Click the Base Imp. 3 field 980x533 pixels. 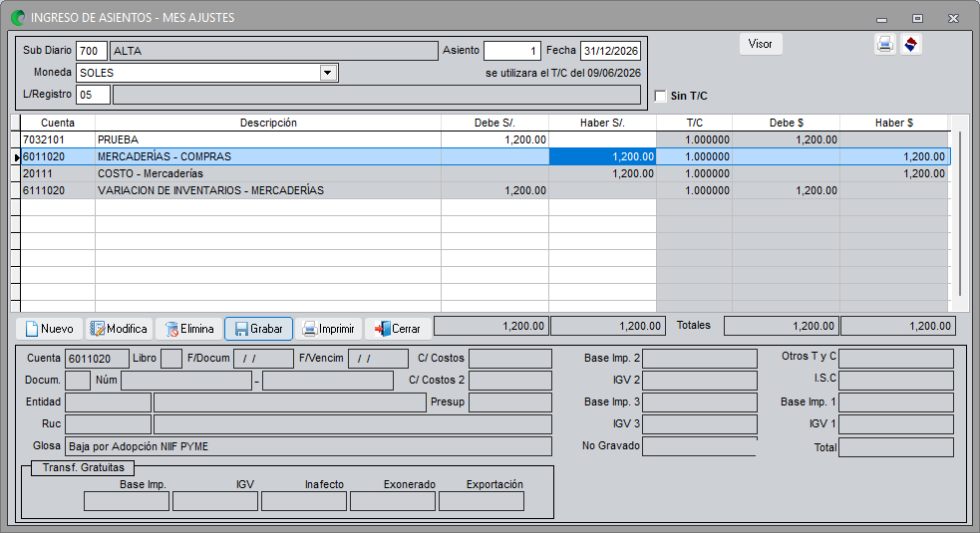coord(700,402)
